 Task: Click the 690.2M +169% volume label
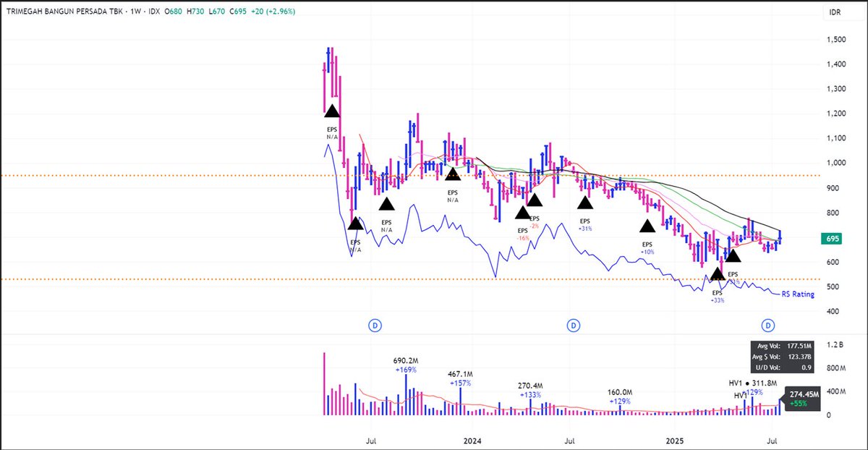(x=406, y=364)
